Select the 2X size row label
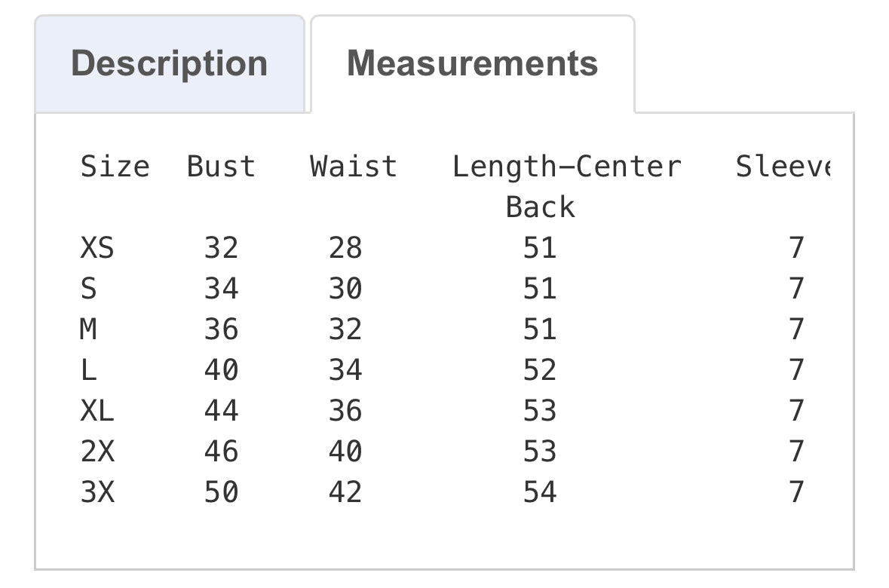 point(97,452)
